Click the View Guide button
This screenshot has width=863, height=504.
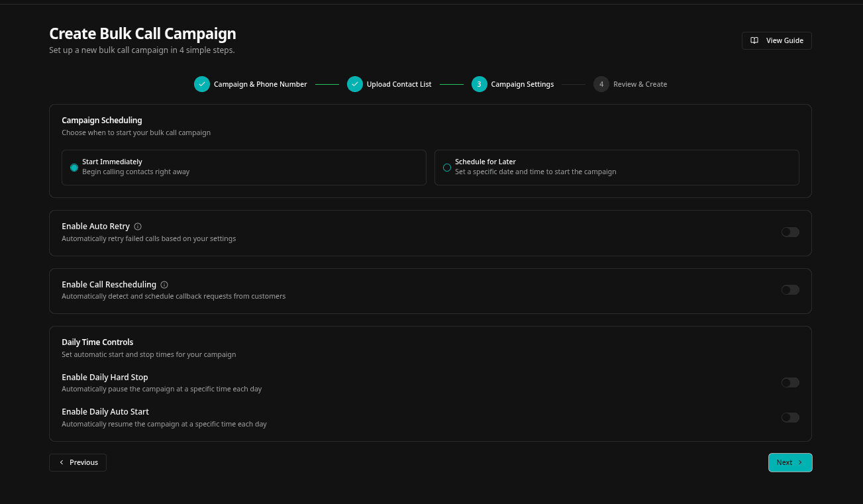point(776,40)
